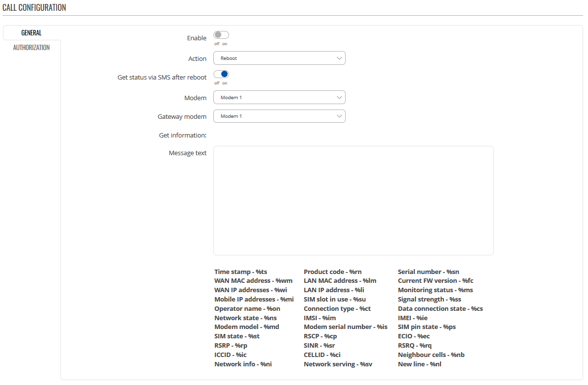Open the Action dropdown showing Reboot
The width and height of the screenshot is (588, 385).
[279, 58]
